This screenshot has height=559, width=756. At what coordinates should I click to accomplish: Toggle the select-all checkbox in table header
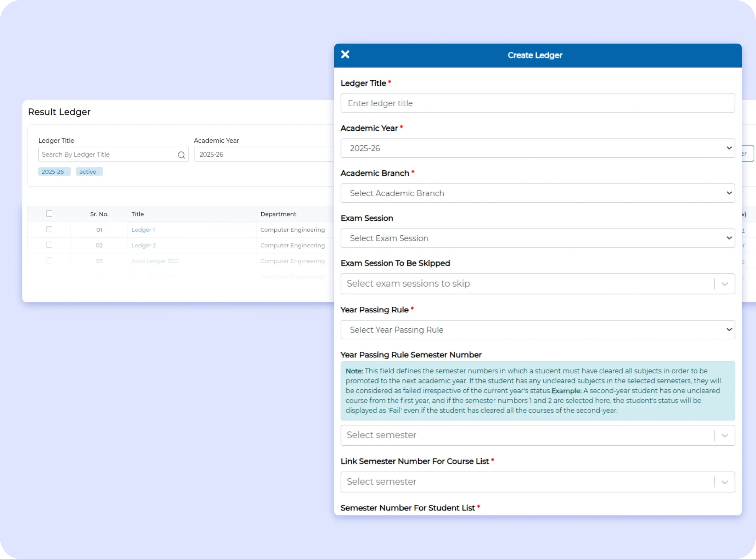[49, 214]
